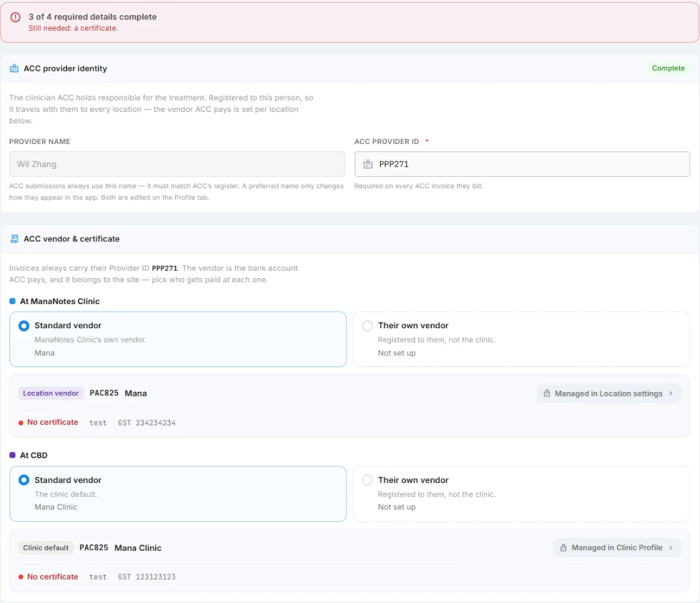Click the GST 123123123 value
700x603 pixels.
click(x=147, y=577)
